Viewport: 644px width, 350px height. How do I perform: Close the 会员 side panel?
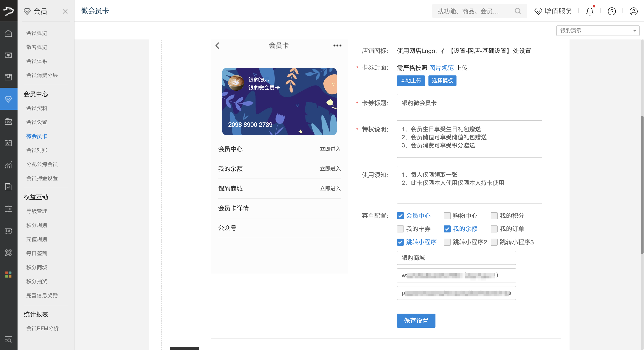point(65,11)
